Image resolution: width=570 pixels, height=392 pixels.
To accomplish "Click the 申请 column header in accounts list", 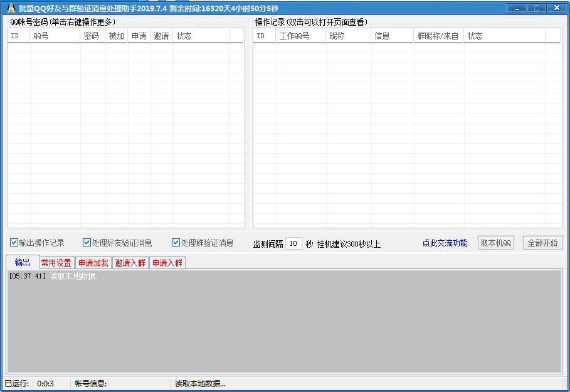I will pos(139,36).
